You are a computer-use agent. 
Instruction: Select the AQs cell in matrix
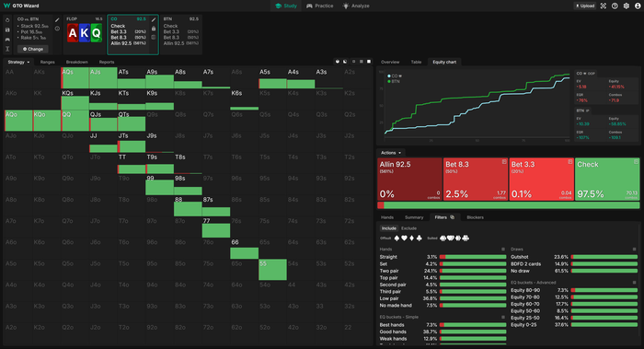pyautogui.click(x=75, y=78)
